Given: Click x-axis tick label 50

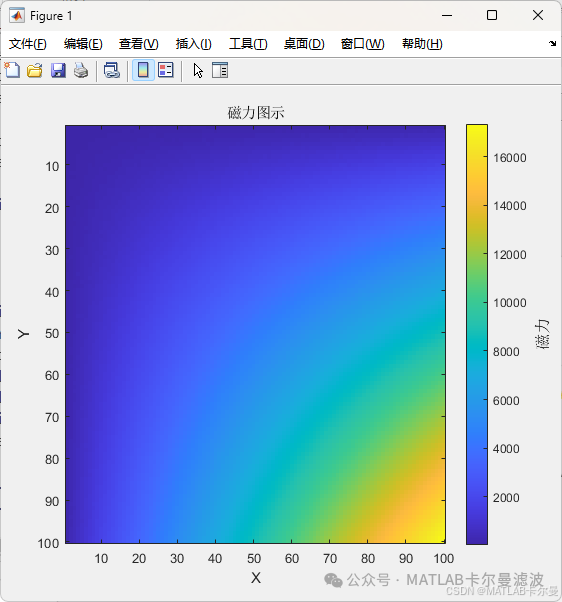Looking at the screenshot, I should 253,558.
